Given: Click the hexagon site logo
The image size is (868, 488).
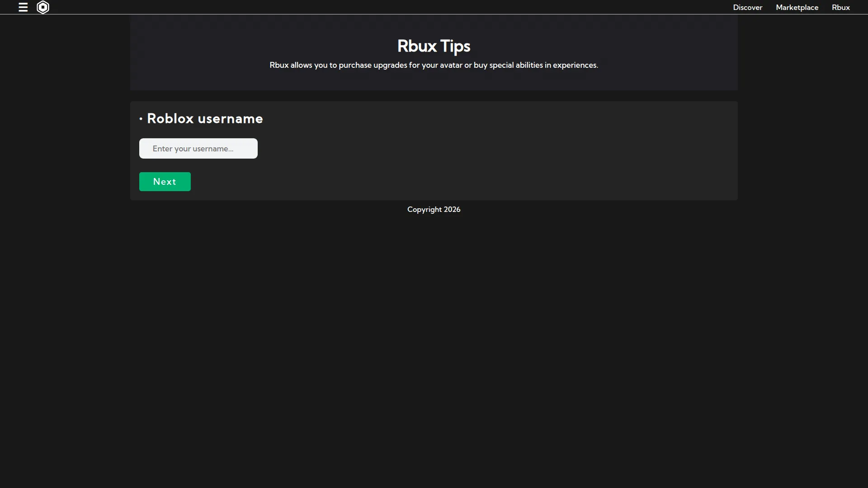Looking at the screenshot, I should (43, 7).
